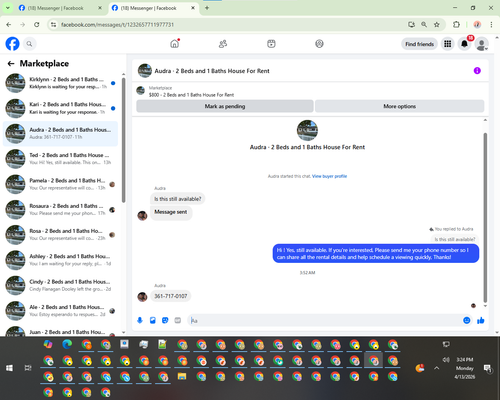
Task: Select Audra conversation in chat list
Action: (60, 134)
